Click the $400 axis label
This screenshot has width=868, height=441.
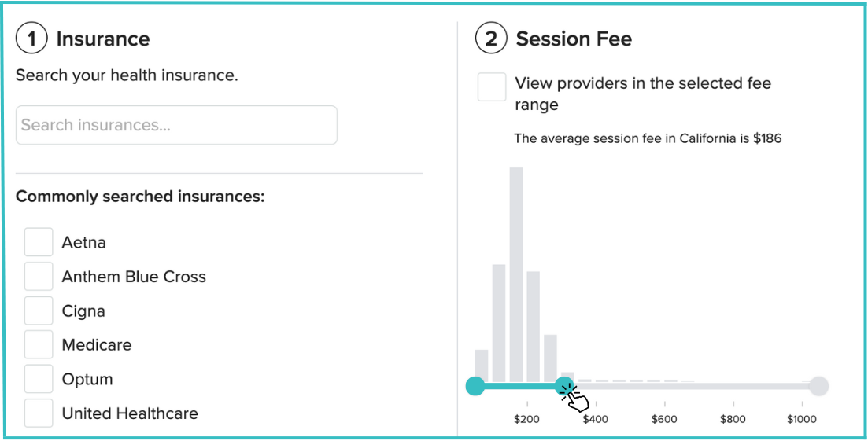point(595,420)
